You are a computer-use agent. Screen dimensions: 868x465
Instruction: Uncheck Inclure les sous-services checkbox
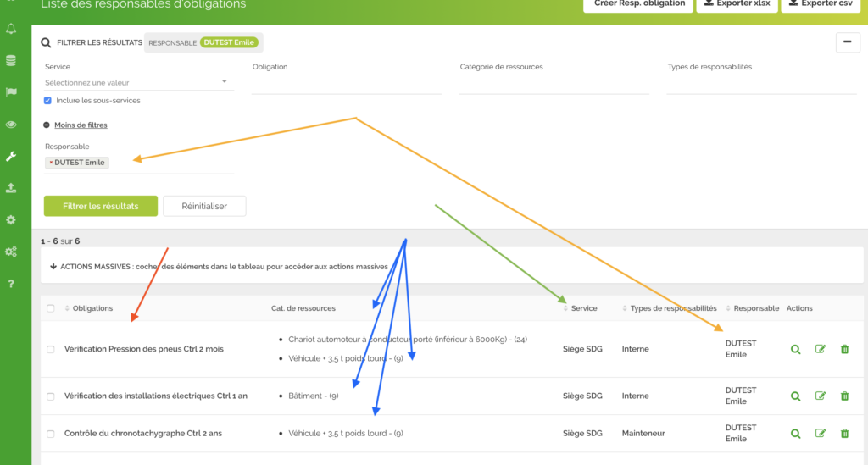click(48, 101)
